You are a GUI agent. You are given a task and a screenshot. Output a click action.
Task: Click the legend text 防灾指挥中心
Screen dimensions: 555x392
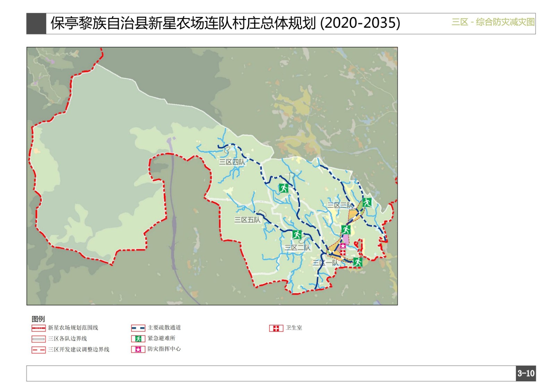(164, 349)
